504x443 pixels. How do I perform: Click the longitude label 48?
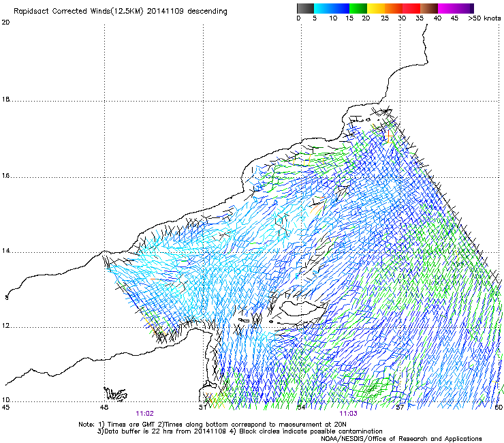[x=104, y=408]
